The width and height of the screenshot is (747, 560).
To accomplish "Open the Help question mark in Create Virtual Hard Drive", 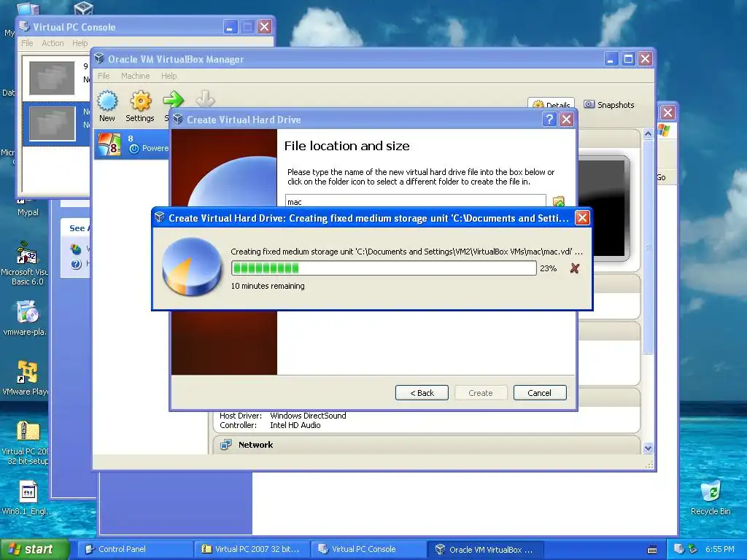I will click(x=549, y=119).
